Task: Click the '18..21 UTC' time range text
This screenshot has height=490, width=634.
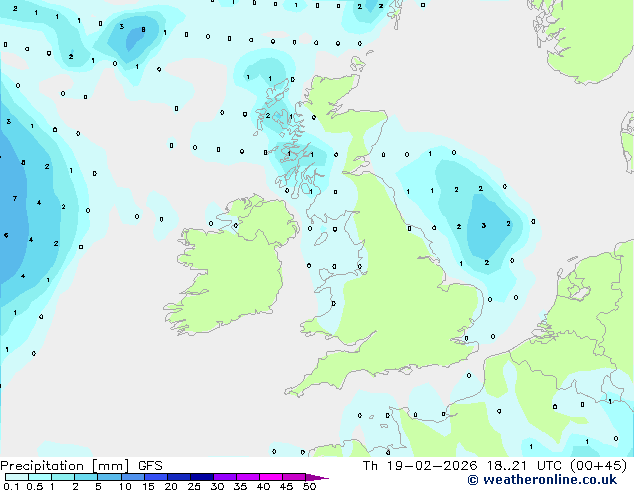Action: [x=524, y=466]
